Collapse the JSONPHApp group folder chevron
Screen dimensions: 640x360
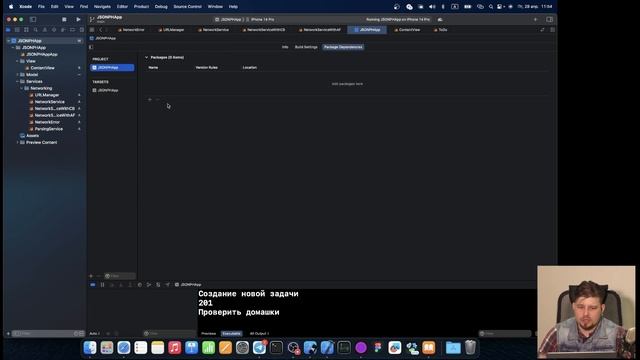coord(13,48)
